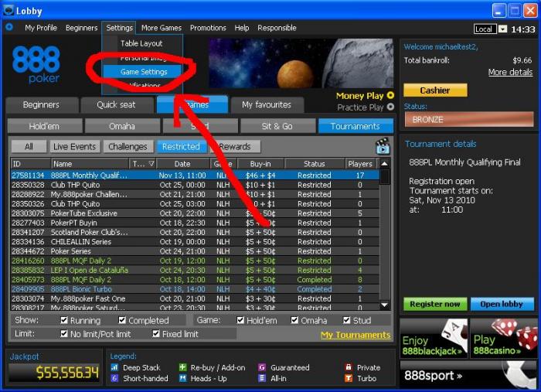Toggle the Fixed limit checkbox

point(156,333)
